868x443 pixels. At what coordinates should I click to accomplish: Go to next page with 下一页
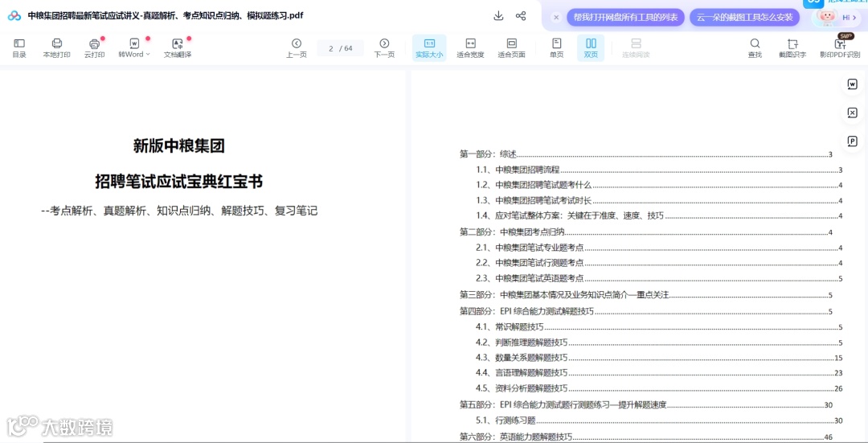(x=384, y=48)
